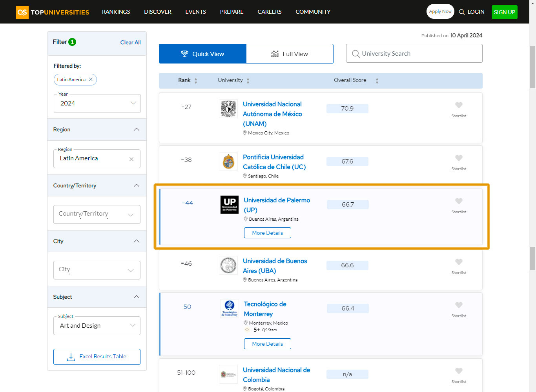
Task: Switch to Full View tab
Action: (290, 54)
